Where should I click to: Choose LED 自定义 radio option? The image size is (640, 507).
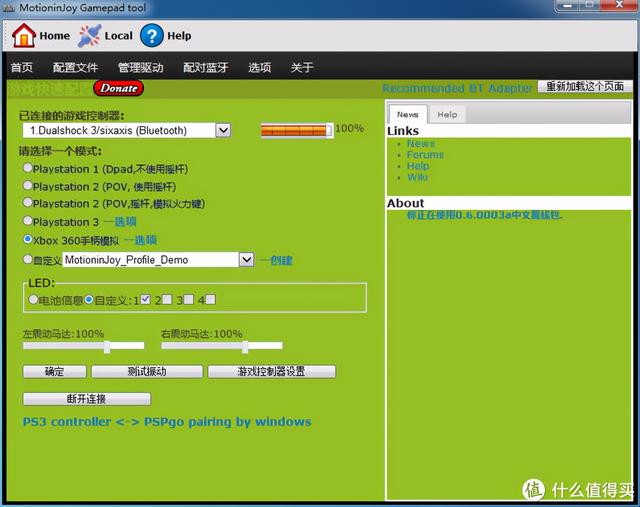pyautogui.click(x=89, y=300)
